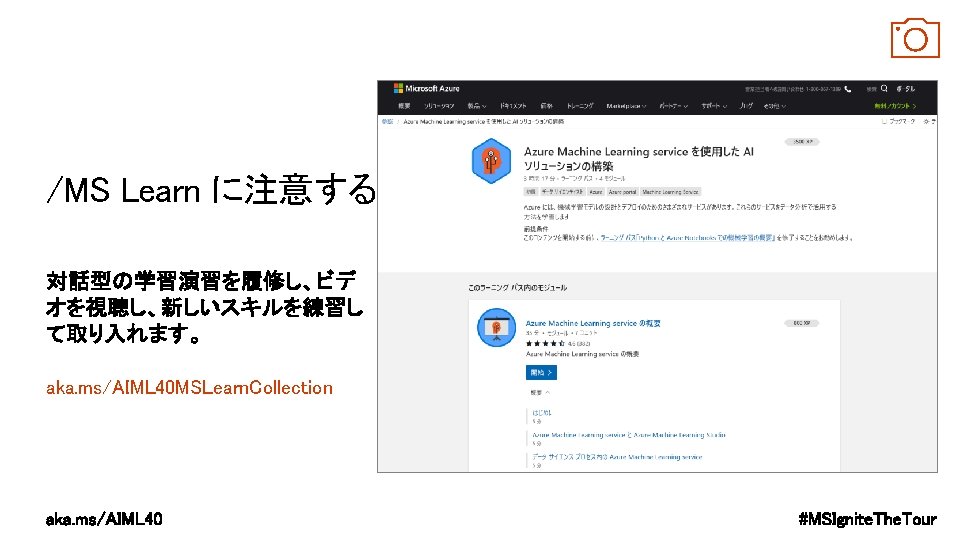Screen dimensions: 960x540
Task: Expand the その他 dropdown menu
Action: [x=774, y=106]
